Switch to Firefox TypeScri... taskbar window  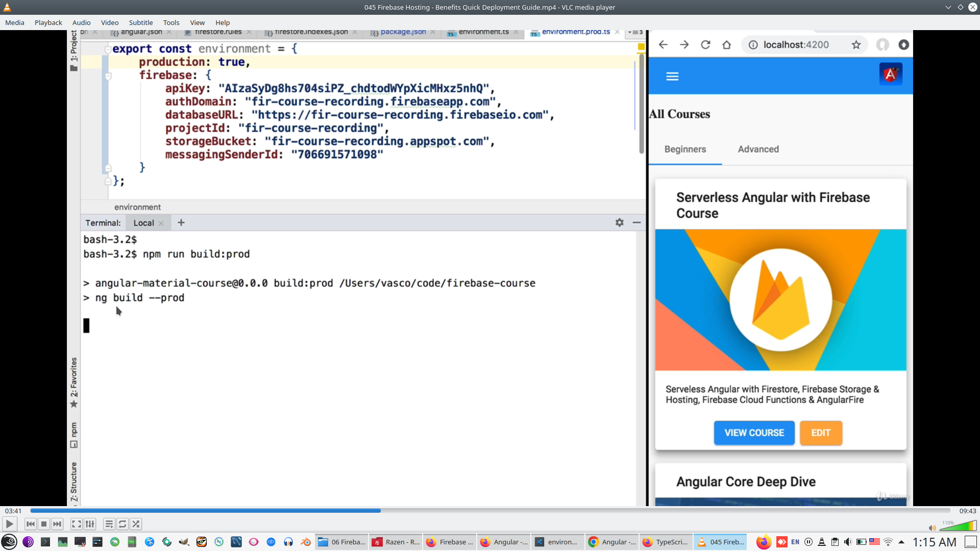(665, 542)
